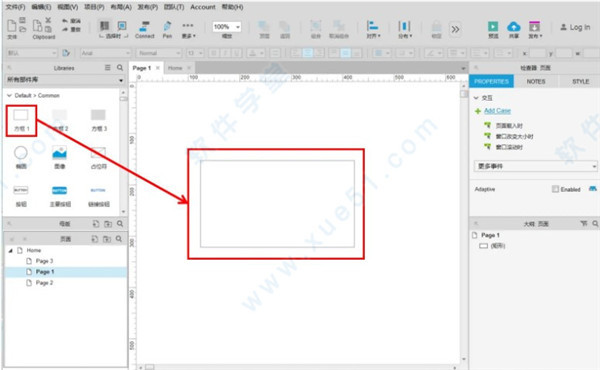Click the green Preview play icon
600x370 pixels.
[x=493, y=27]
